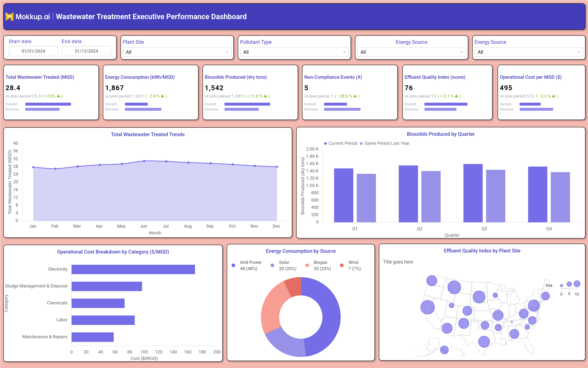
Task: Click the Q1 Current Period bar
Action: [344, 195]
